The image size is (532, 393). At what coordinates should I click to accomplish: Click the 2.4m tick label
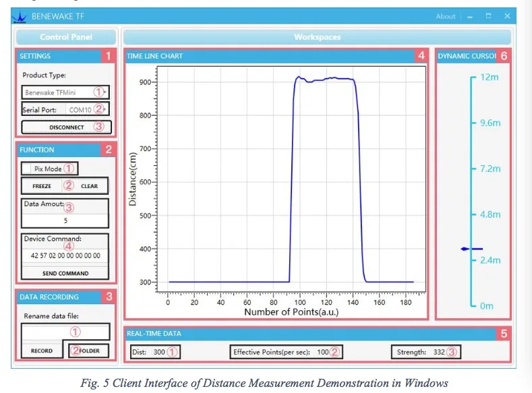(x=490, y=260)
